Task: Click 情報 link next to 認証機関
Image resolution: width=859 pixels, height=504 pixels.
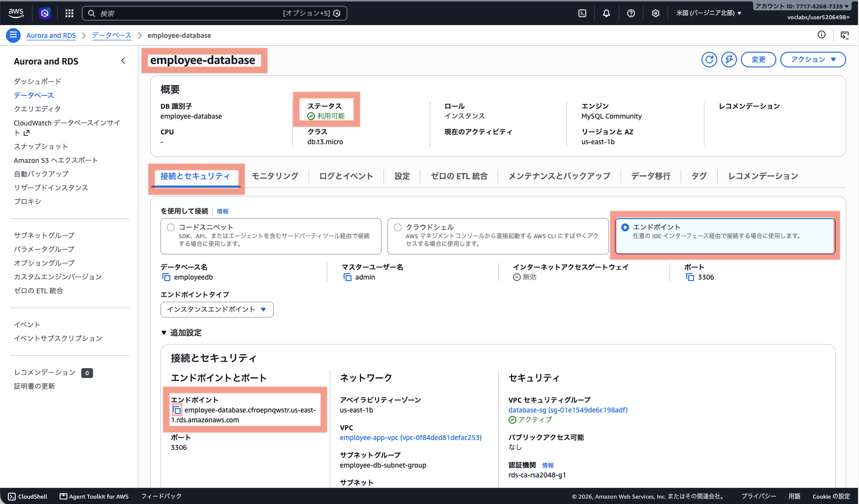Action: [x=548, y=465]
